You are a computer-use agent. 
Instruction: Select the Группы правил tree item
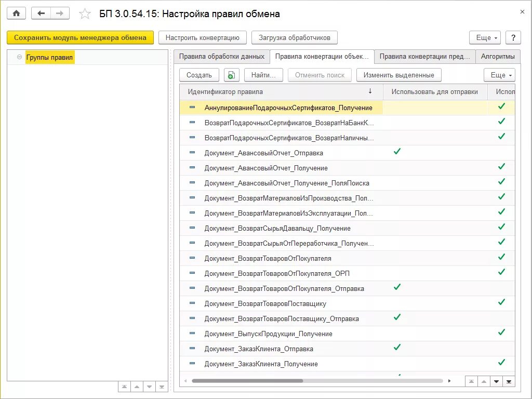point(49,57)
